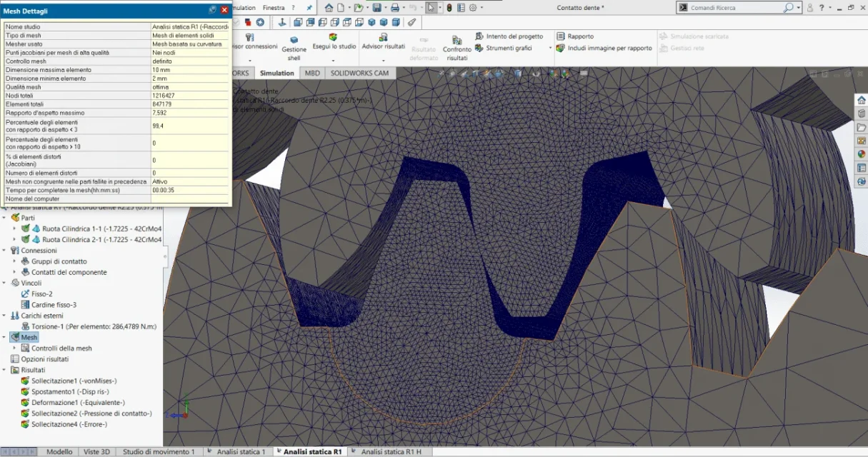Expand Contatti del componente node
This screenshot has width=868, height=457.
15,272
